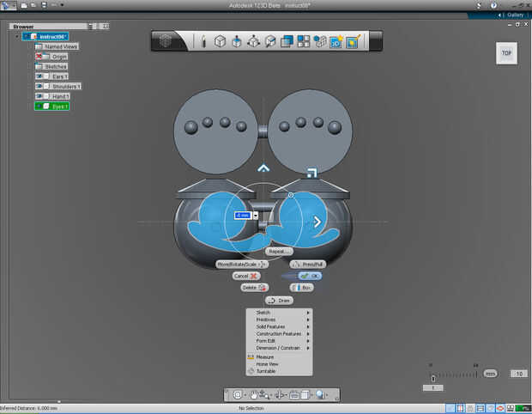This screenshot has height=414, width=532.
Task: Toggle visibility eye of Shoulders.1
Action: point(39,86)
